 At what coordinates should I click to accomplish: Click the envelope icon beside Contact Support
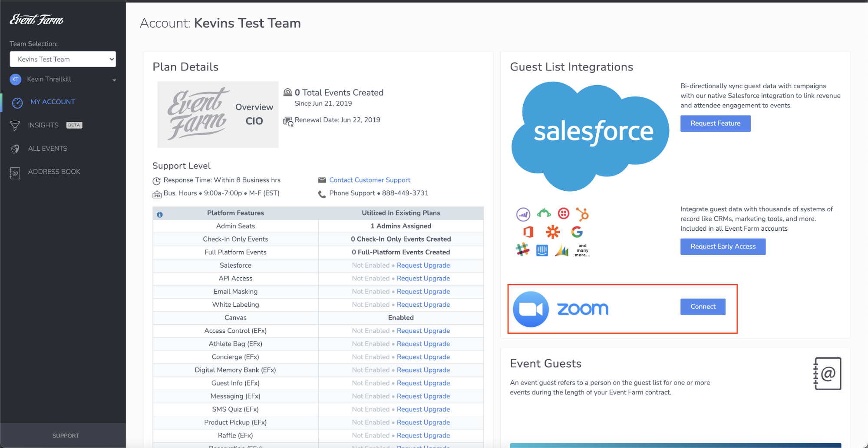point(322,180)
